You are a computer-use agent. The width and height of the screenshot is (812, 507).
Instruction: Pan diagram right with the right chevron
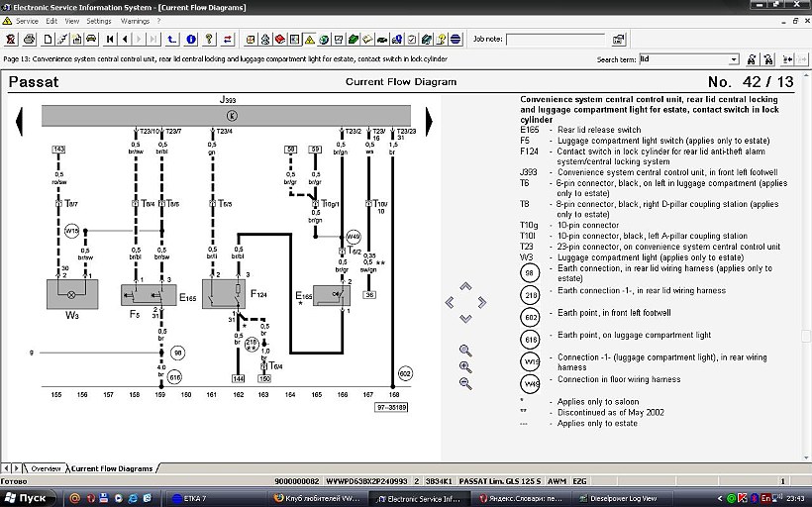click(482, 302)
